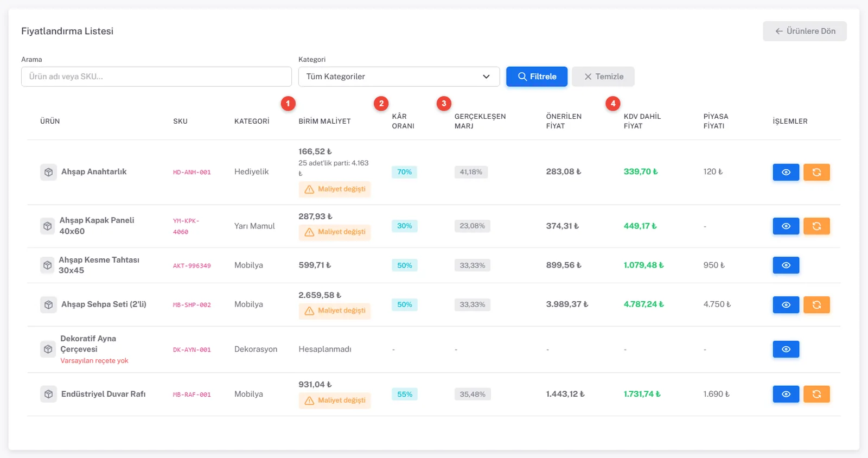
Task: Click product box icon beside Dekoratif Ayna Çerçevesi
Action: click(48, 349)
